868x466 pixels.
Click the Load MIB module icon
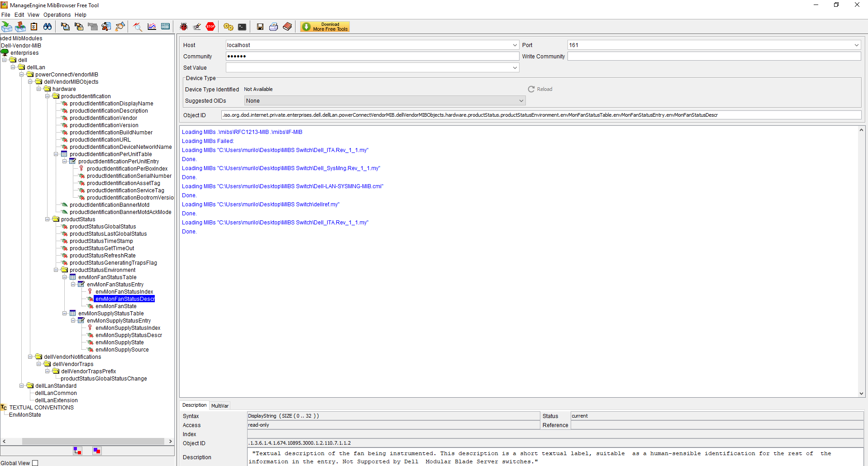click(7, 27)
